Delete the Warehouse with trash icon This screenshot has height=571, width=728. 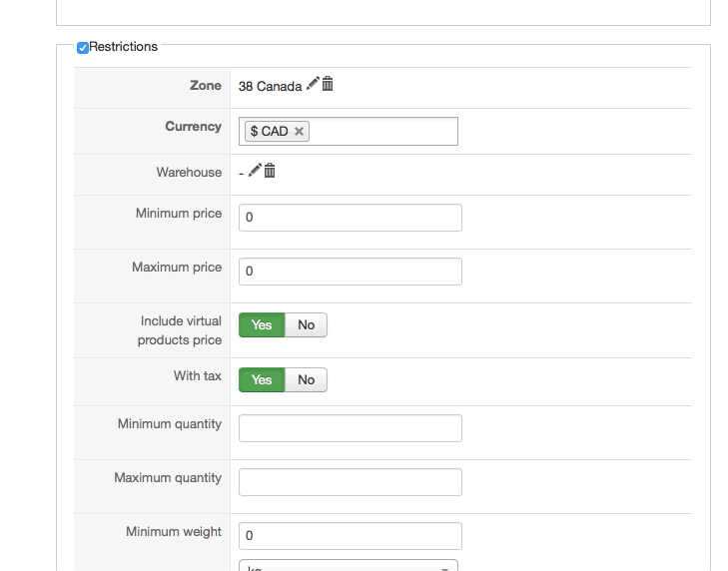point(270,171)
